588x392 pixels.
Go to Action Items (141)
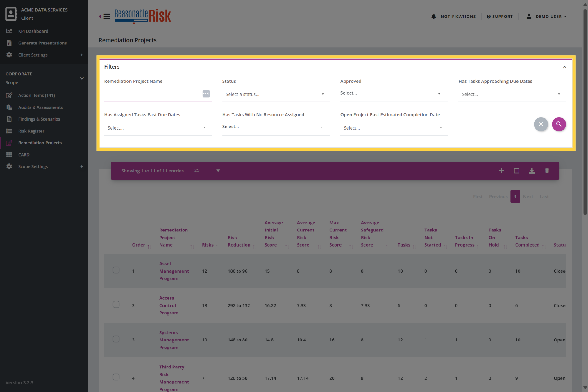pos(37,95)
